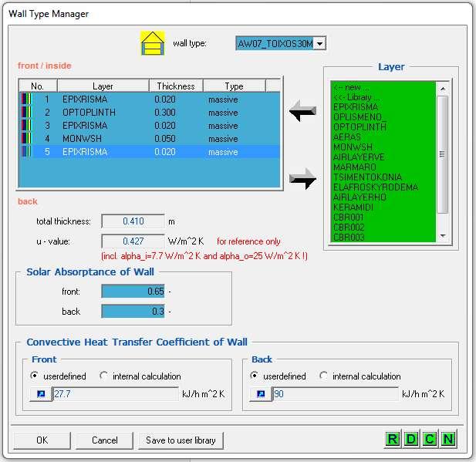The width and height of the screenshot is (476, 462).
Task: Click scroll down arrow in Layer list
Action: coord(443,235)
